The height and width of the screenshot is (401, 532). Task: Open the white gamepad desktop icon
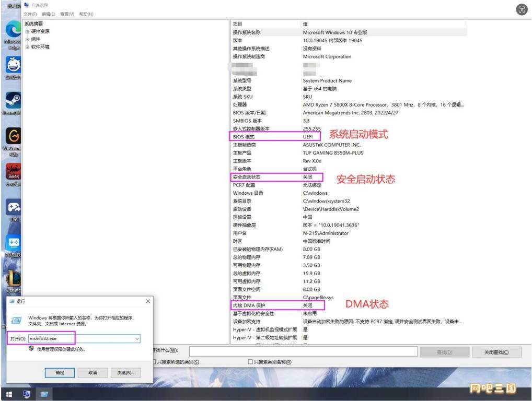pyautogui.click(x=13, y=207)
